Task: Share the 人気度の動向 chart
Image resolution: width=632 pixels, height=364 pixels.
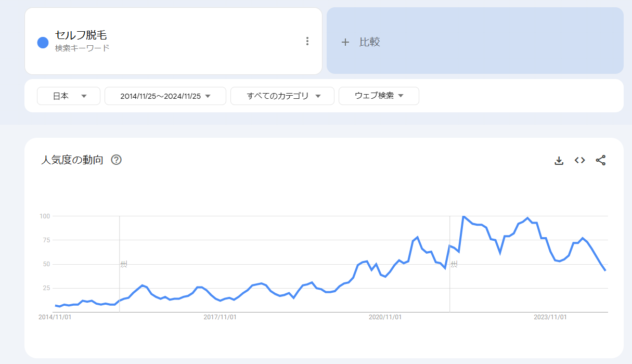Action: click(601, 160)
